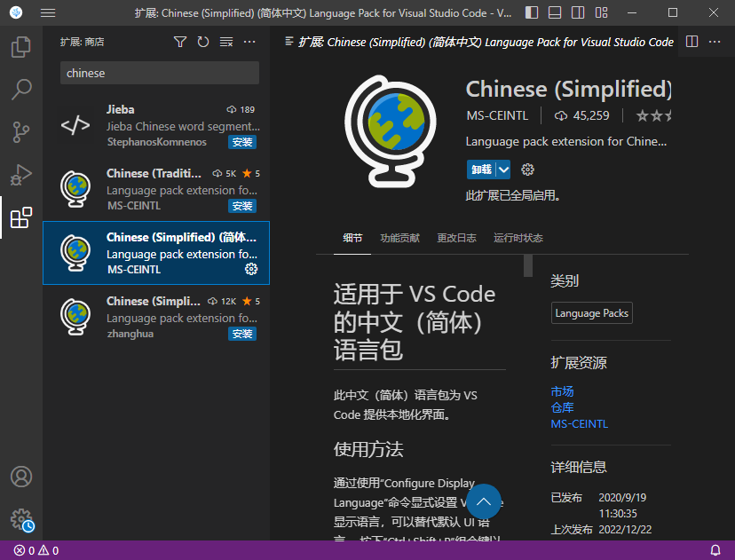Screen dimensions: 735x560
Task: Open the Explorer view in the activity bar
Action: coord(21,46)
